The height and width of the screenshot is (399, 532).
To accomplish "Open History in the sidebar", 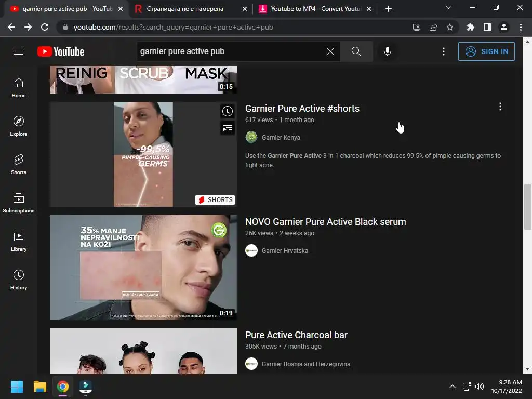I will 19,280.
